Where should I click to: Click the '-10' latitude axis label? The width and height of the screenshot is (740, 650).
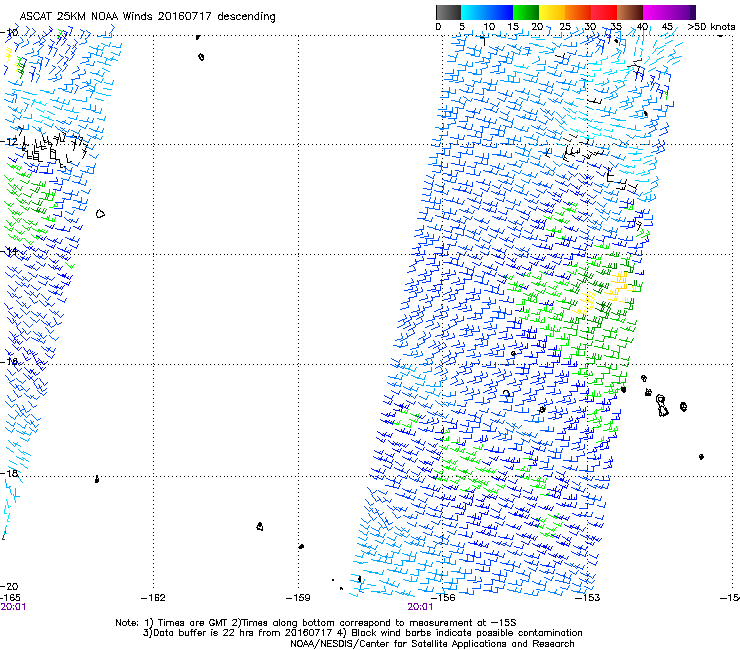(9, 32)
